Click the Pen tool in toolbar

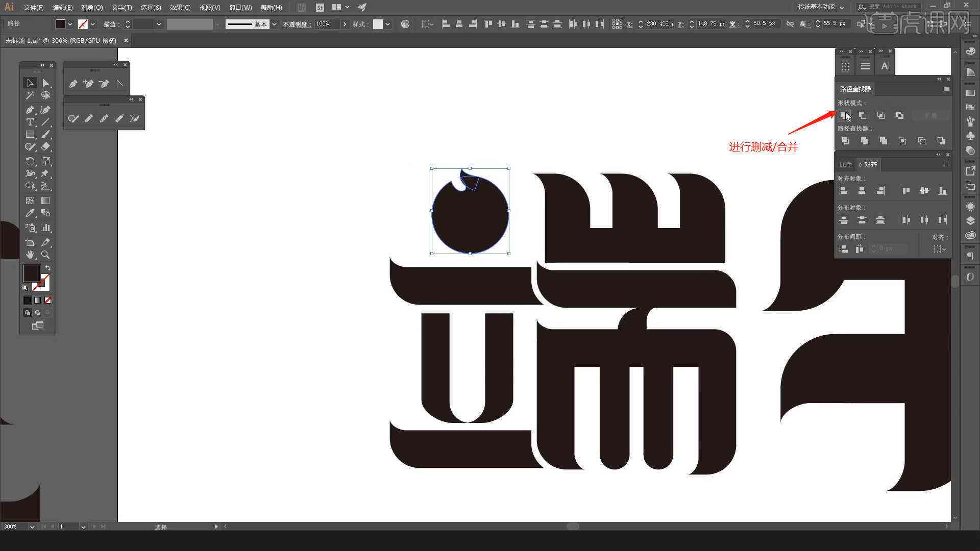click(x=30, y=109)
